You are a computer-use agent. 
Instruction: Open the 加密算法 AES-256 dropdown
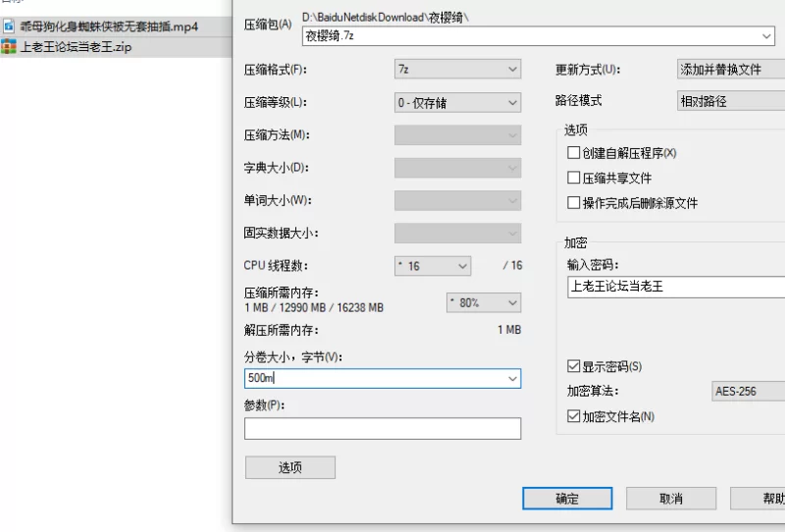[x=749, y=392]
